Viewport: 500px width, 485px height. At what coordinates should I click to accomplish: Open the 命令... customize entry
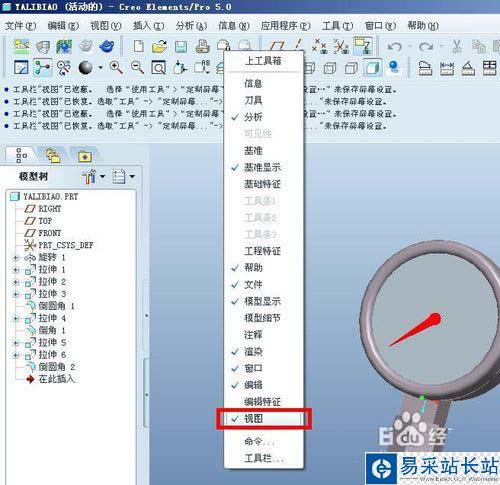(x=264, y=442)
